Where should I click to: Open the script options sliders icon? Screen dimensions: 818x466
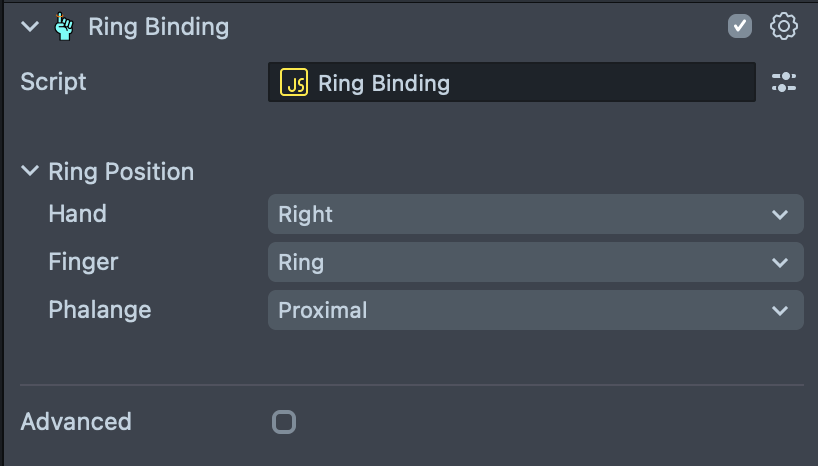click(784, 83)
